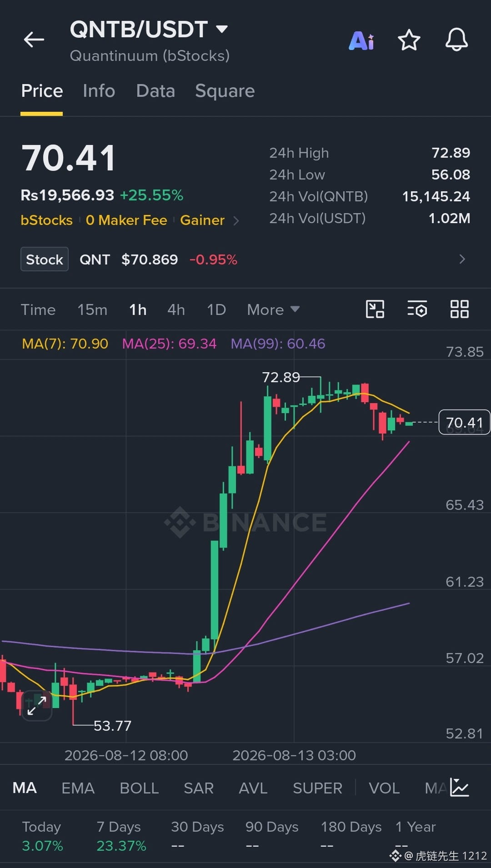Screen dimensions: 491x868
Task: Tap the 24h Low value 56.08
Action: [451, 175]
